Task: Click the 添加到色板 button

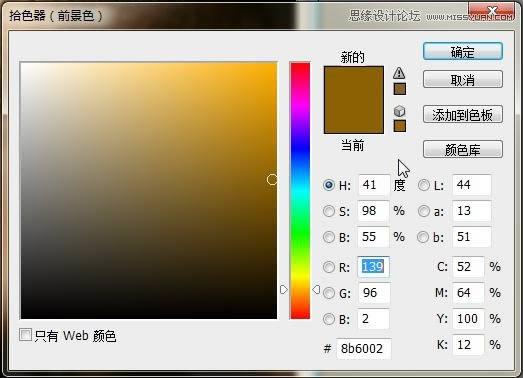Action: [x=463, y=114]
